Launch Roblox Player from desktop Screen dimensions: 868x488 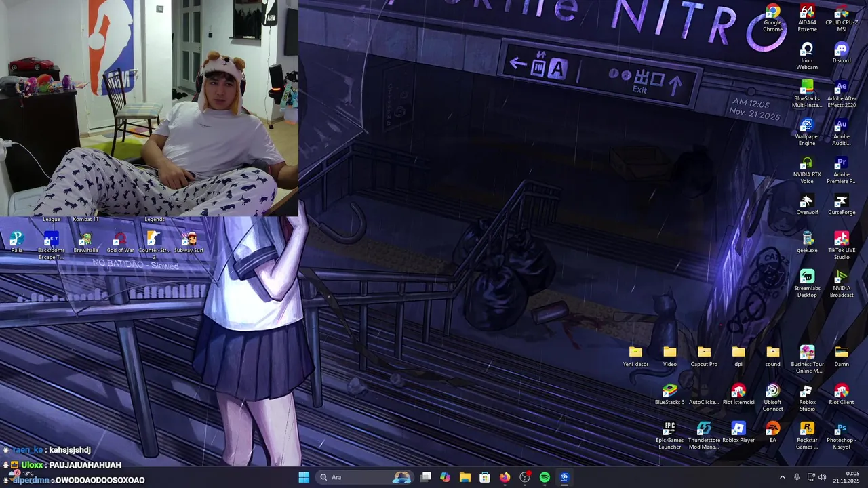[738, 432]
